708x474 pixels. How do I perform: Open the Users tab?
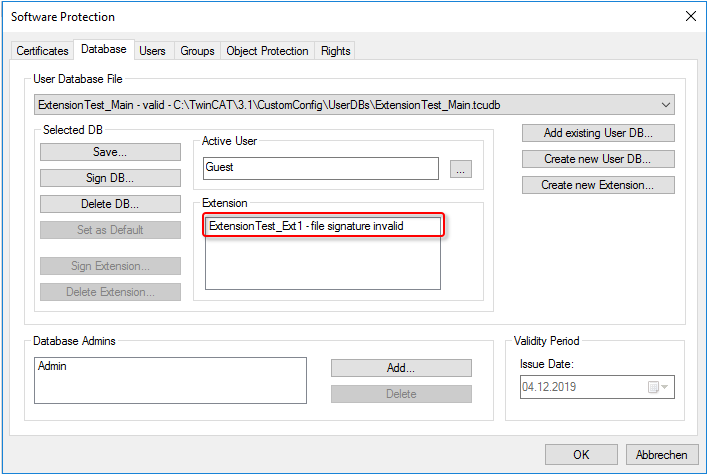152,51
